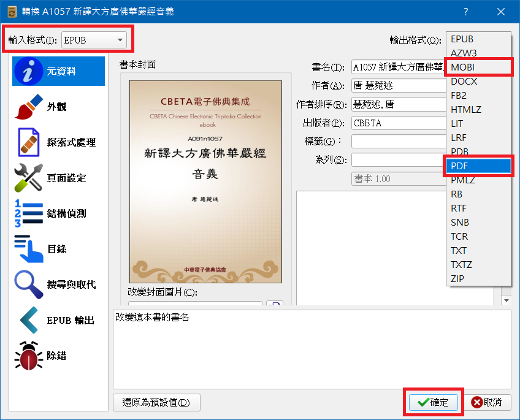The width and height of the screenshot is (520, 420).
Task: Click 還原為預設值 restore defaults button
Action: 156,402
